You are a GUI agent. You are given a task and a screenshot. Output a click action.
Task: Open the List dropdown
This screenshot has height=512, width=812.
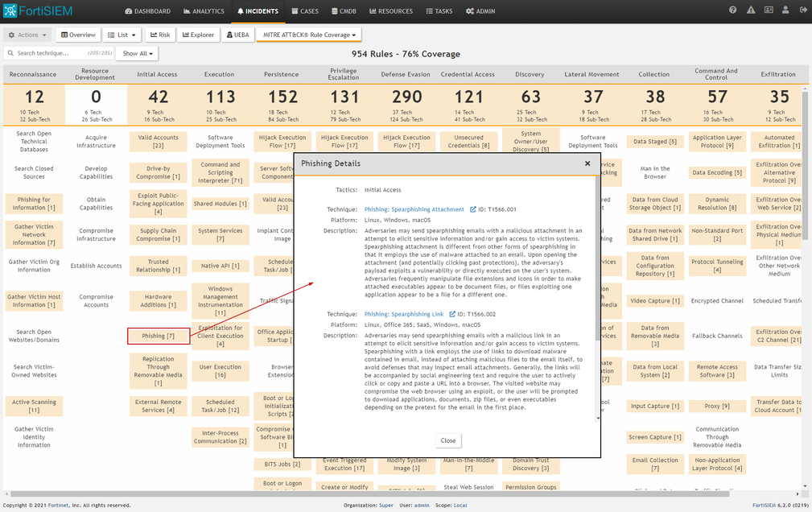click(x=122, y=35)
